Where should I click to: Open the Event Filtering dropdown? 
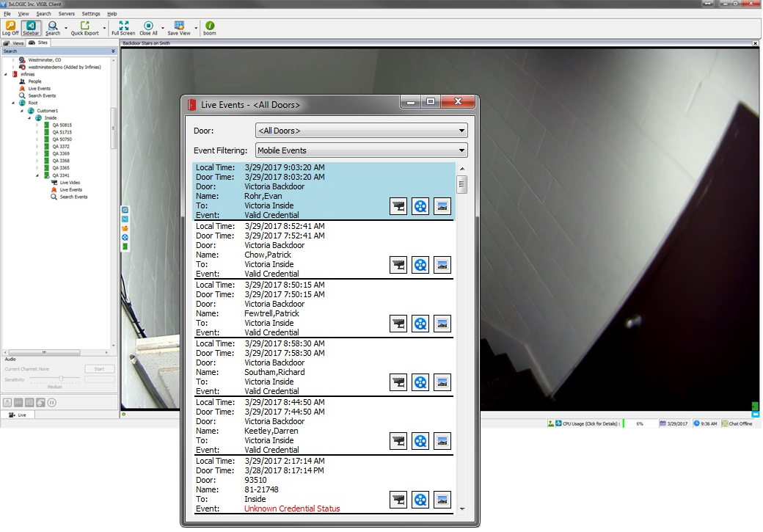click(x=461, y=150)
